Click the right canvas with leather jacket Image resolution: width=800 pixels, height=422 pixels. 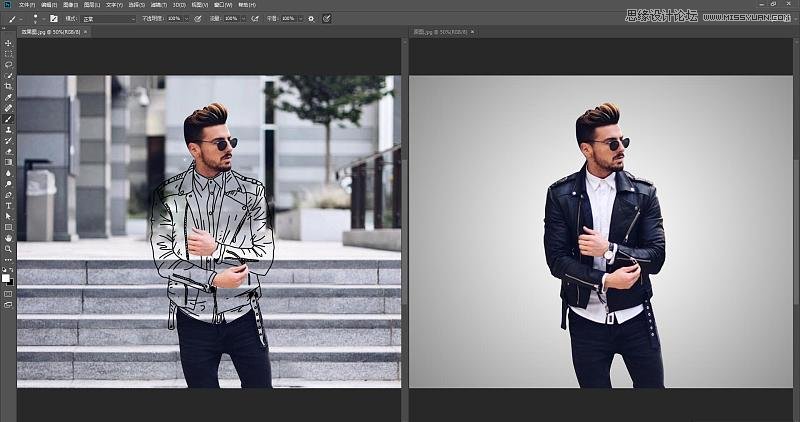(601, 232)
